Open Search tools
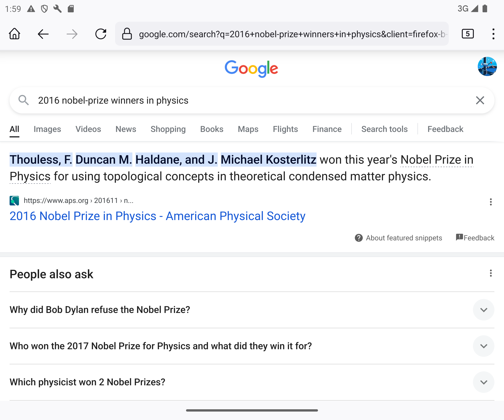 pyautogui.click(x=384, y=129)
